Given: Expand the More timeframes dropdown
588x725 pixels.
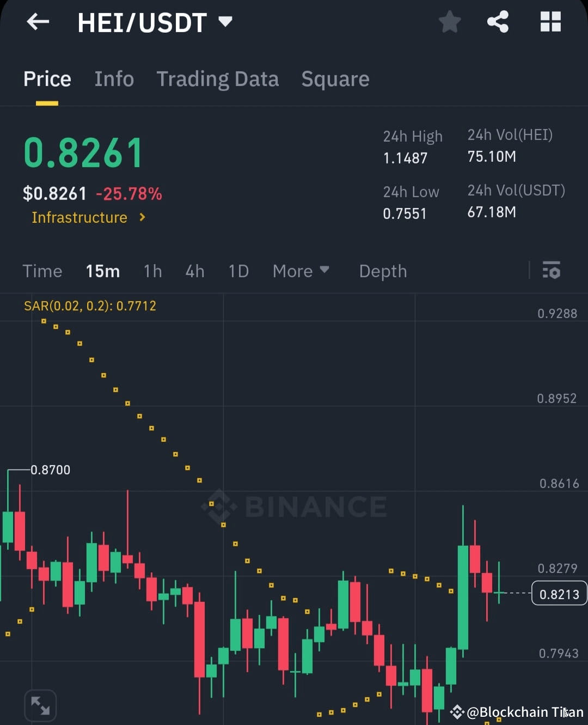Looking at the screenshot, I should [301, 271].
